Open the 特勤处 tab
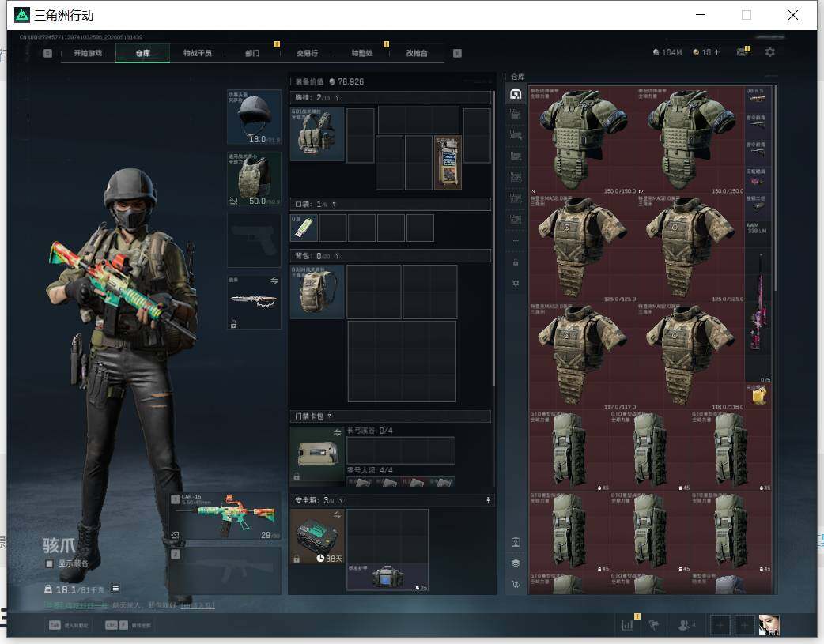The image size is (824, 644). pyautogui.click(x=362, y=53)
